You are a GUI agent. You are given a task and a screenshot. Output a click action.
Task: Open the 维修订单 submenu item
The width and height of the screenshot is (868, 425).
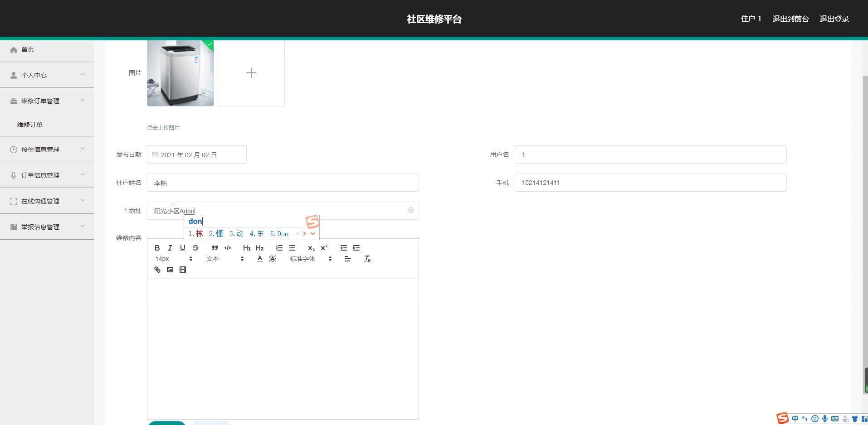[30, 125]
